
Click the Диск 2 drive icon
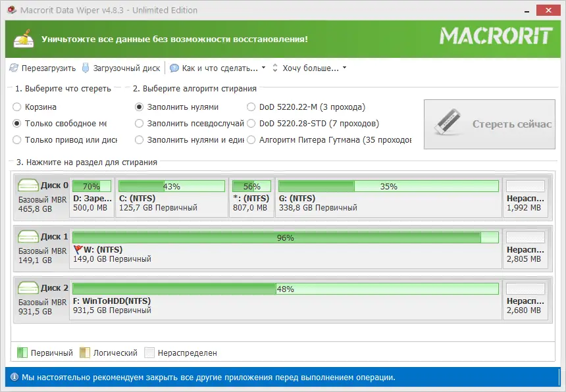(x=28, y=288)
